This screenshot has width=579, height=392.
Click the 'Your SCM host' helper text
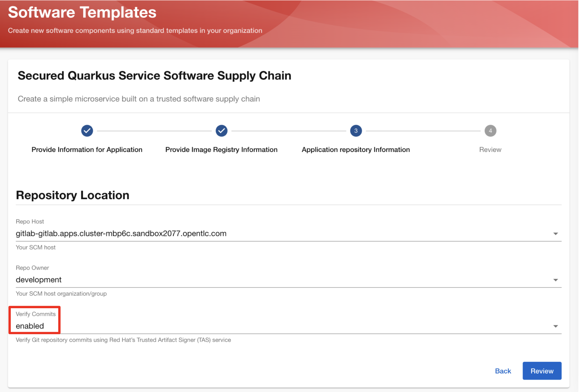coord(36,247)
